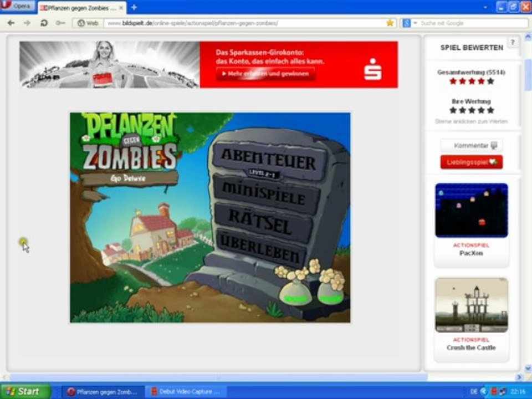The image size is (532, 399).
Task: Open the tab list dropdown arrow
Action: [485, 7]
